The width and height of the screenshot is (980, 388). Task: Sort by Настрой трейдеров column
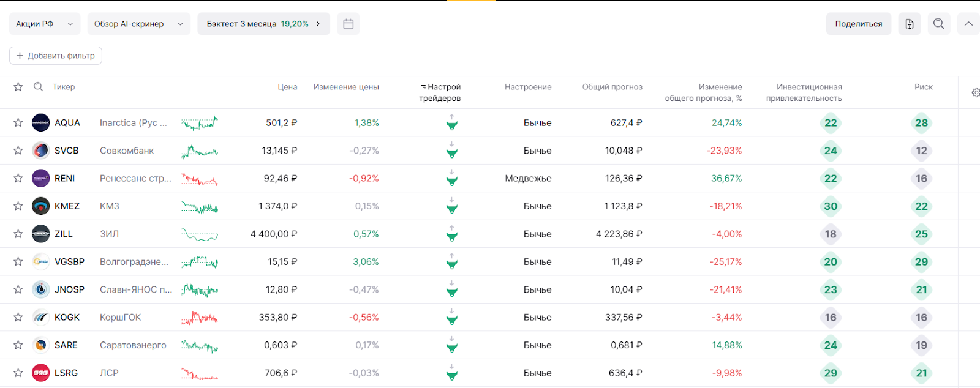coord(440,92)
